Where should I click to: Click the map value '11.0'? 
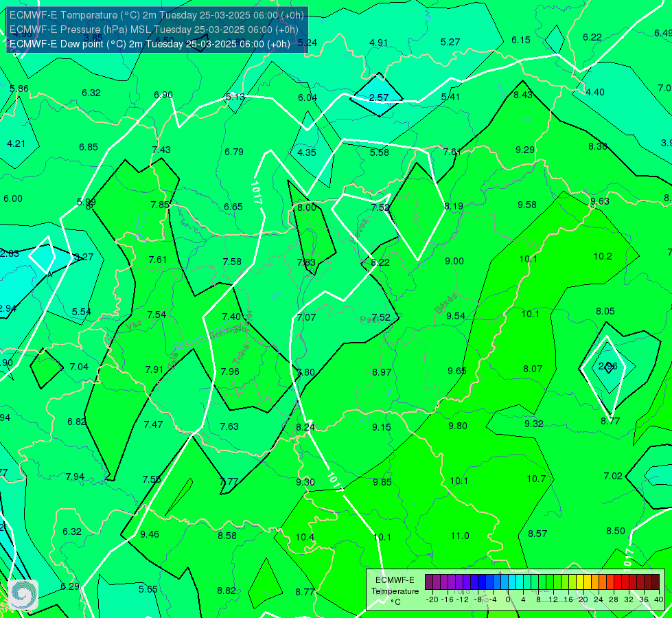point(460,536)
